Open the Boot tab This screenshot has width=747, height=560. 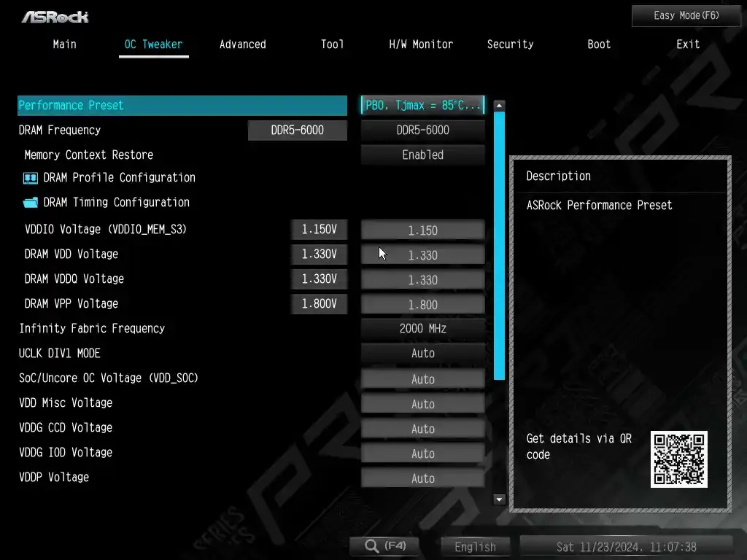point(599,44)
